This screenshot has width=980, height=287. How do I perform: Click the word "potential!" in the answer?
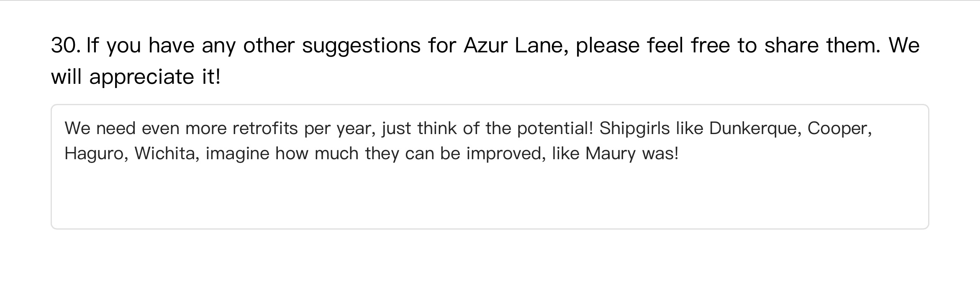click(555, 128)
